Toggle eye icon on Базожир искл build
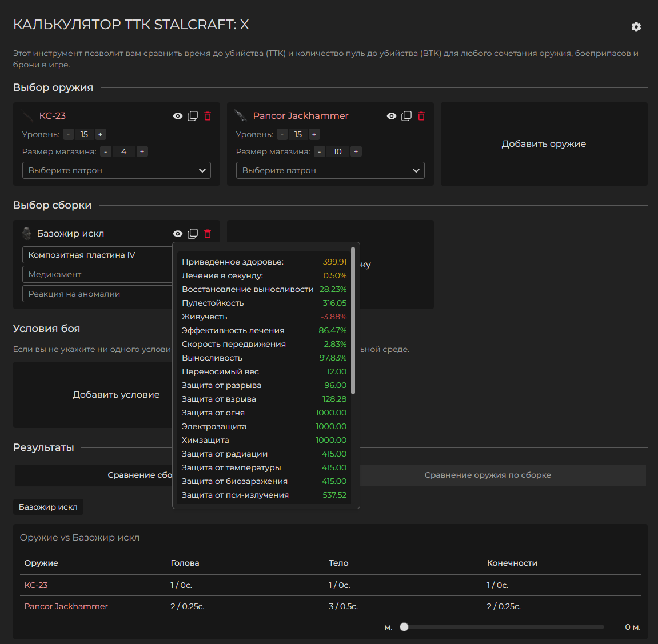 coord(178,234)
